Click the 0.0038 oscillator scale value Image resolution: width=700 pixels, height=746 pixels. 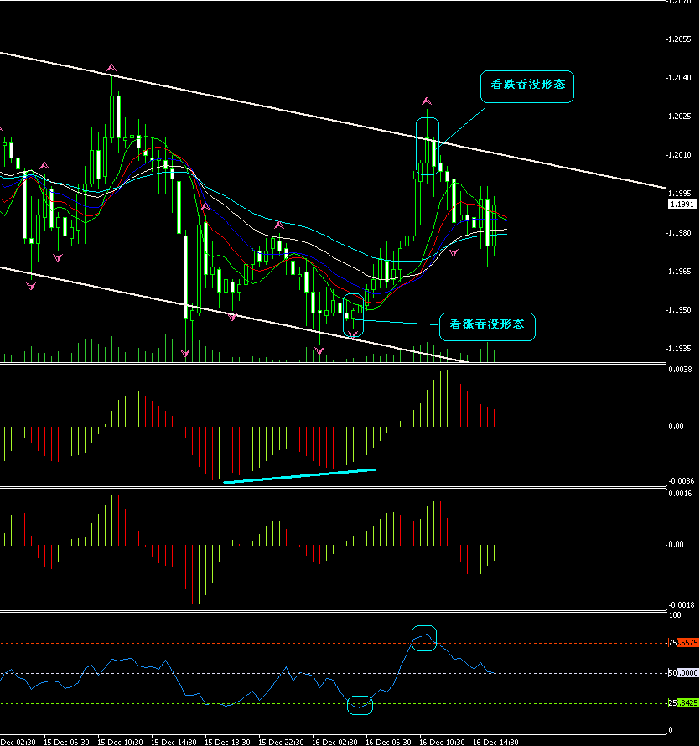(x=680, y=369)
